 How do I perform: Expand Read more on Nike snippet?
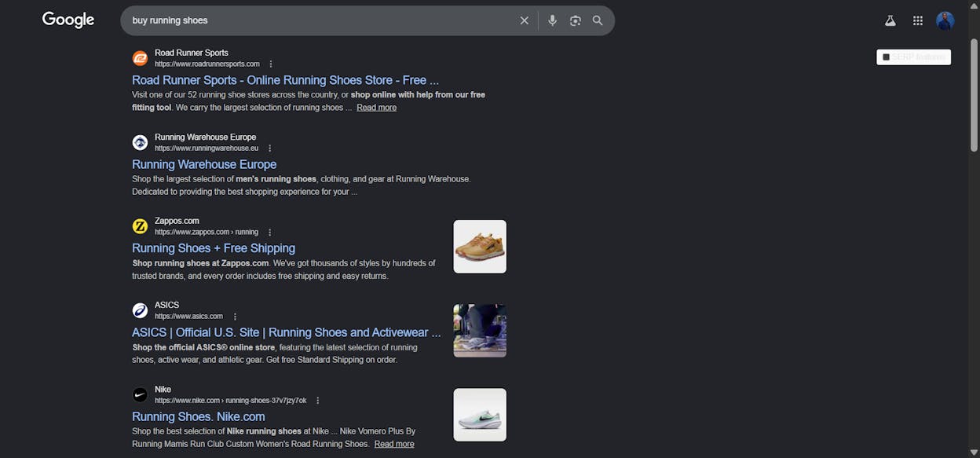(394, 444)
